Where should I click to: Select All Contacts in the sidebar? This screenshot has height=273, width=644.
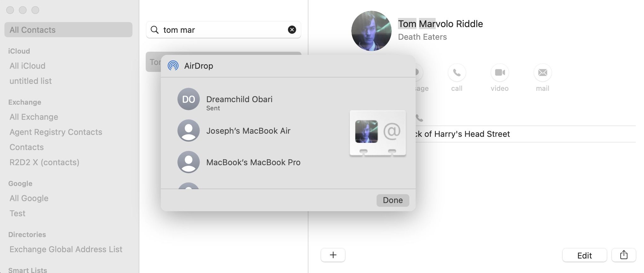pyautogui.click(x=68, y=30)
